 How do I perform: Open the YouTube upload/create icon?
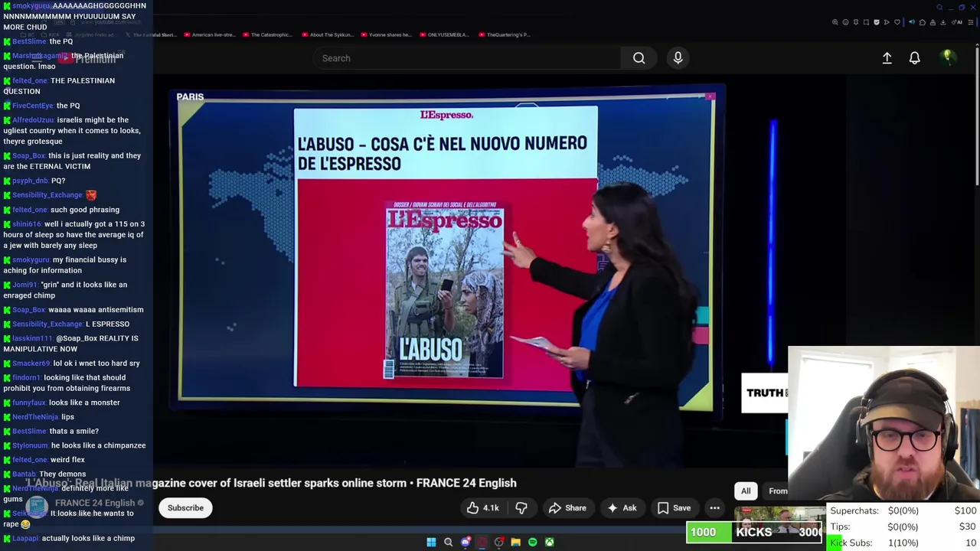[x=887, y=58]
